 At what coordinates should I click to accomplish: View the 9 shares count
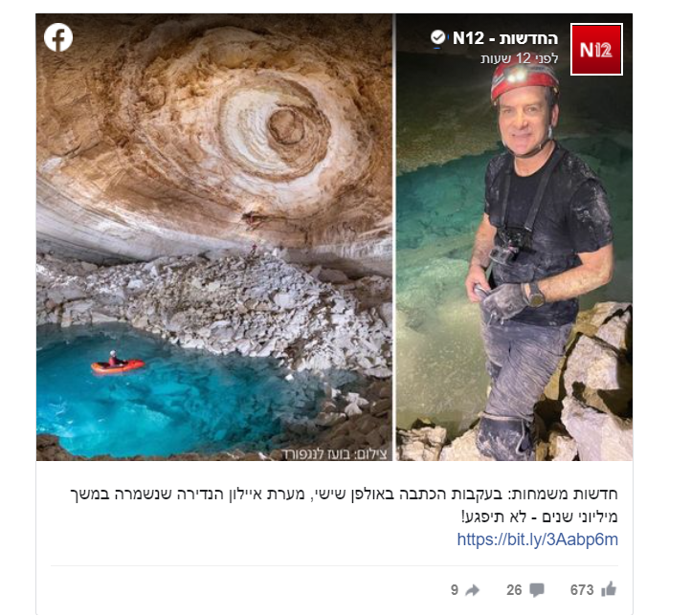[x=455, y=589]
